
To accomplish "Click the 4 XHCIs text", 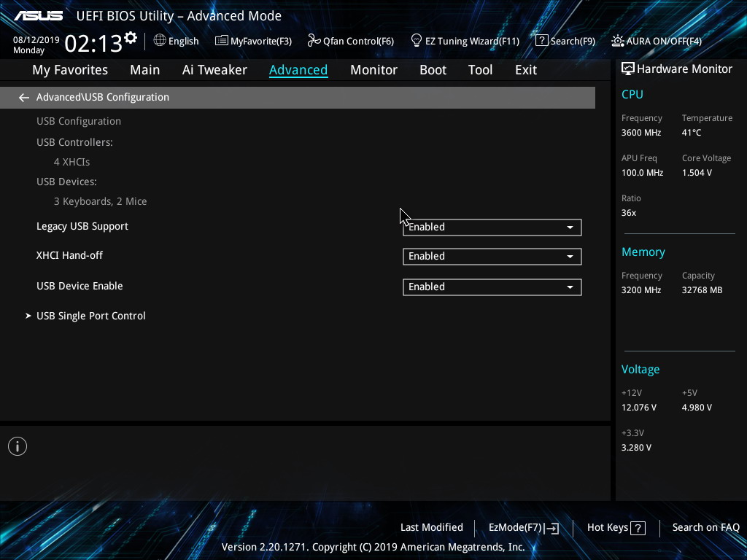I will click(x=72, y=162).
